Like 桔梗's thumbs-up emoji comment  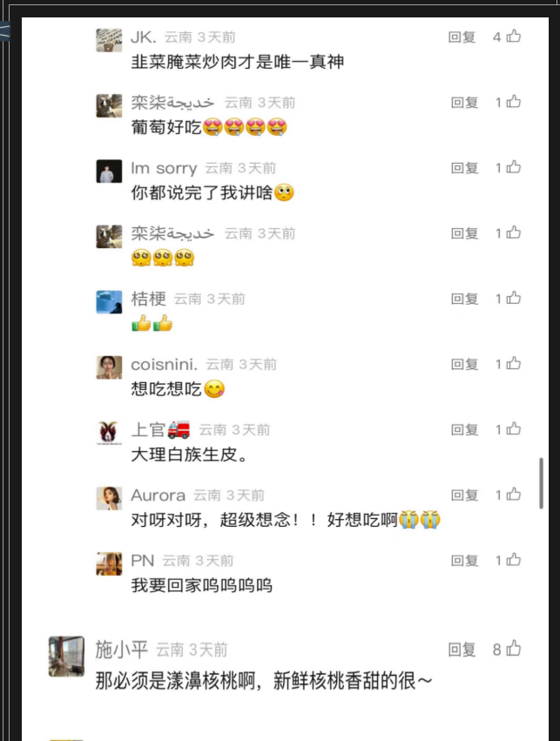point(513,298)
